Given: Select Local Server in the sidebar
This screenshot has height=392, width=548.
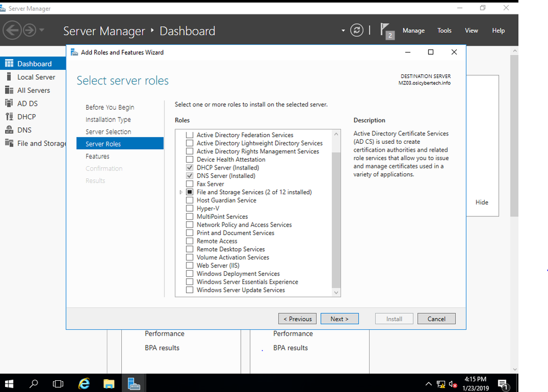Looking at the screenshot, I should 33,77.
